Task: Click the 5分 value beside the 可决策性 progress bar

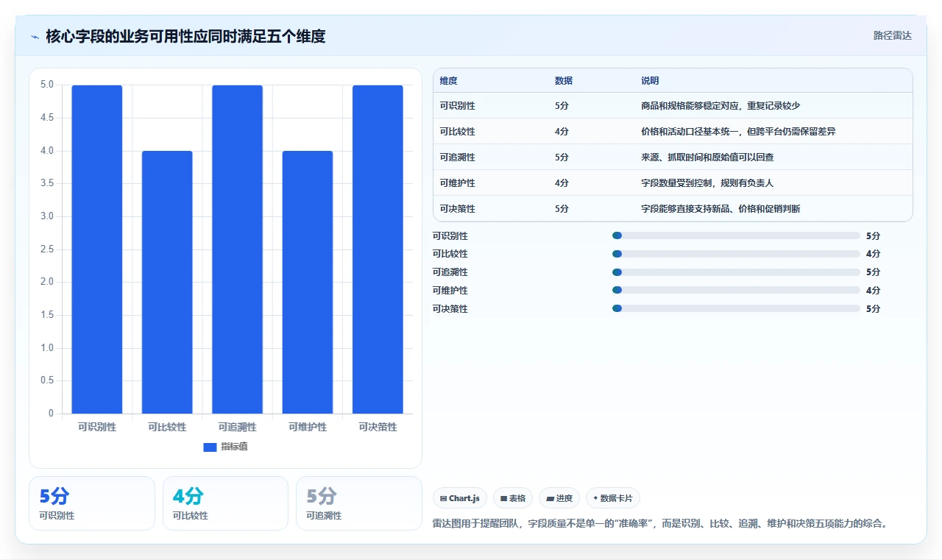Action: tap(874, 309)
